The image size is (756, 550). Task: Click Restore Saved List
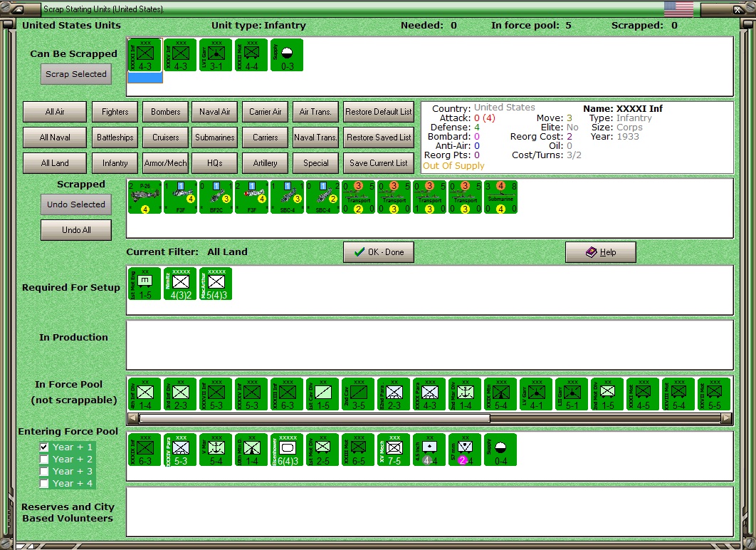(379, 137)
